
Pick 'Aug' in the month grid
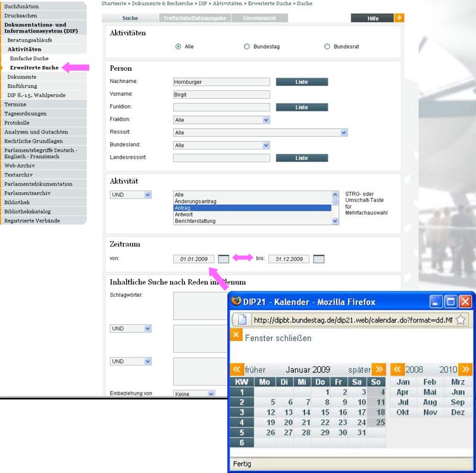coord(430,402)
